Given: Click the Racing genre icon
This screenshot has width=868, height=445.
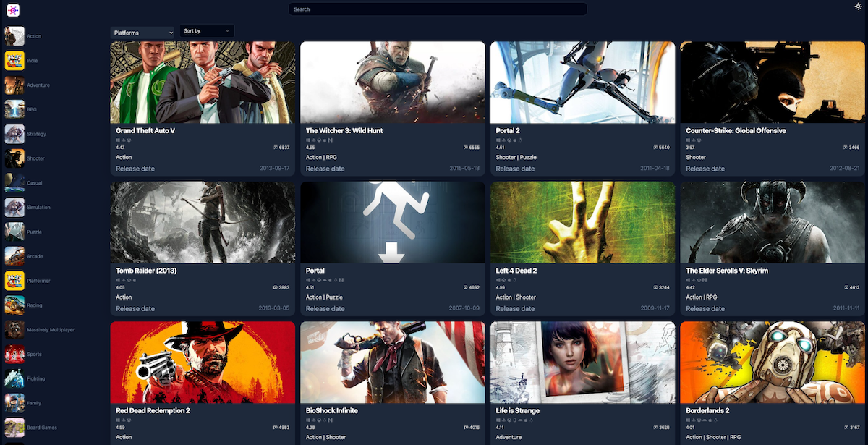Looking at the screenshot, I should pyautogui.click(x=14, y=305).
